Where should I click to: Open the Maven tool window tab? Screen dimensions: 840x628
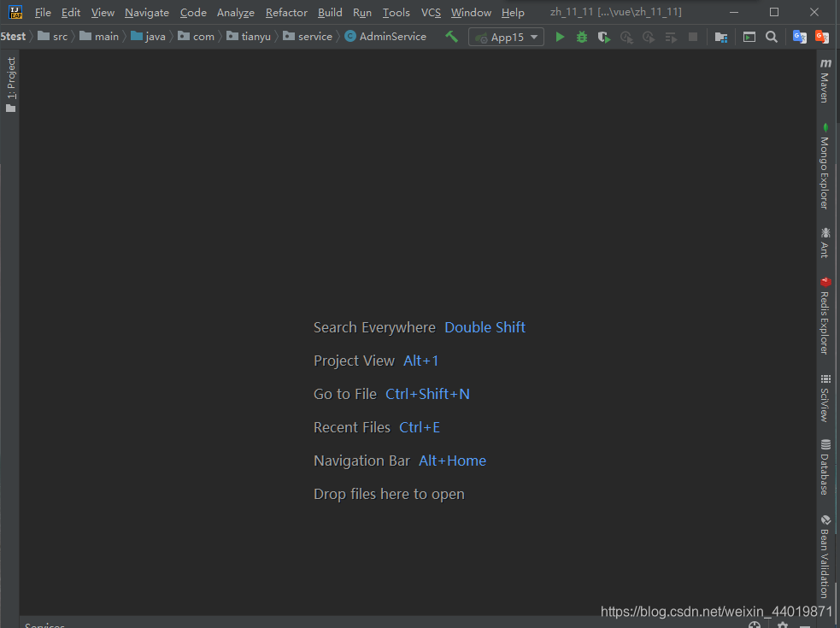tap(825, 80)
